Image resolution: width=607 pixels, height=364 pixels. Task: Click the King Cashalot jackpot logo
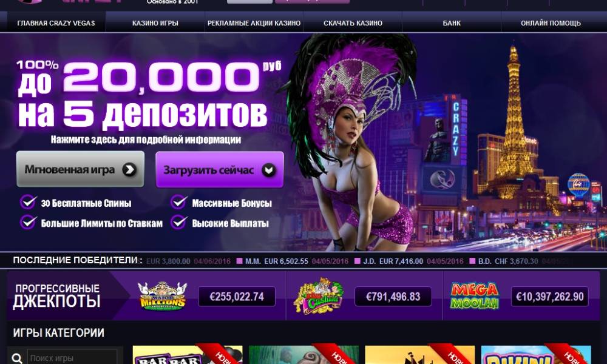318,296
